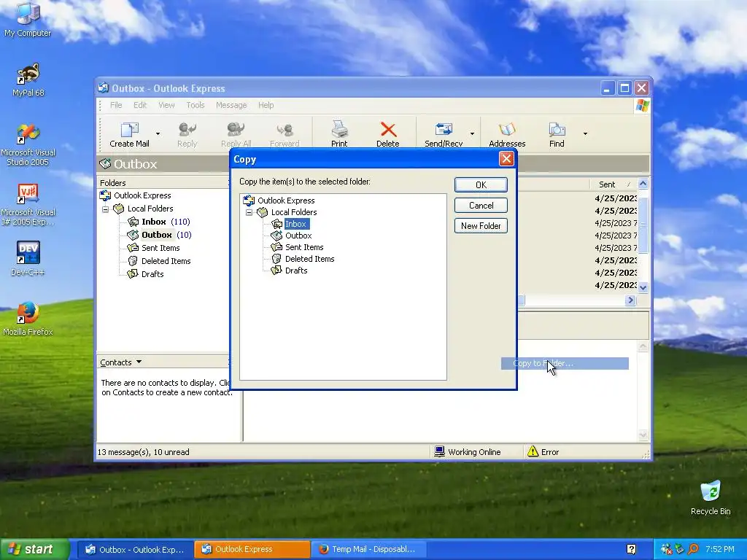The width and height of the screenshot is (747, 560).
Task: Collapse Local Folders in main Folders pane
Action: 105,209
